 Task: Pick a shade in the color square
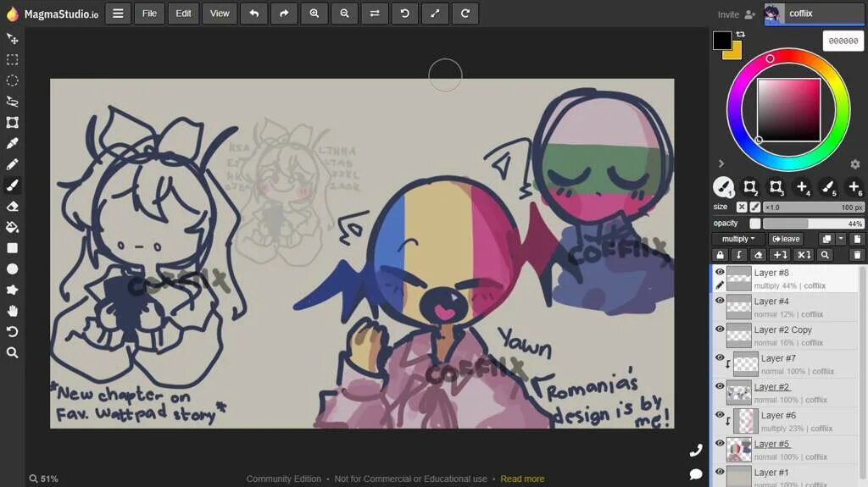click(788, 109)
